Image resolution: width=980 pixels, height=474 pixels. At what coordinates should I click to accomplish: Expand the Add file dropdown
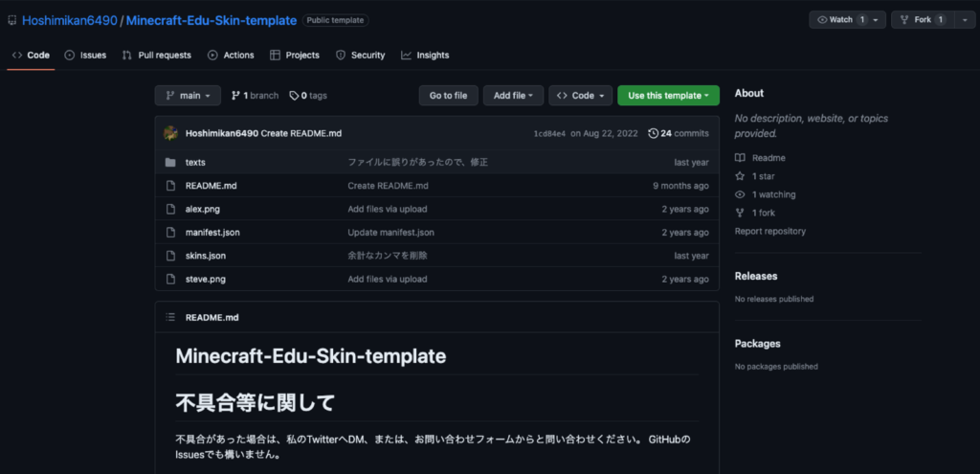coord(513,96)
